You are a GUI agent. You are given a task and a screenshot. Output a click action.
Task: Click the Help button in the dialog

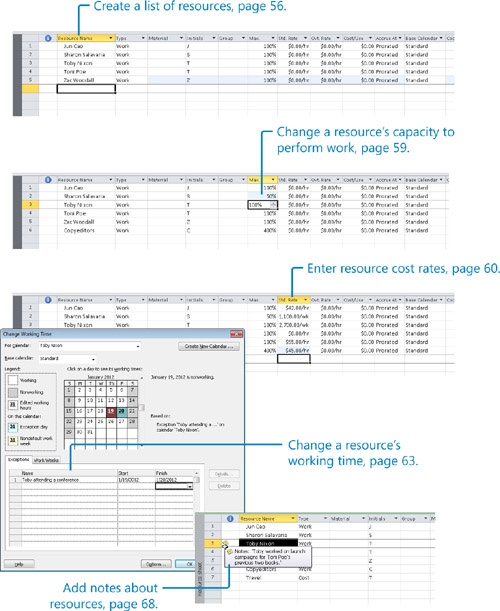[19, 564]
